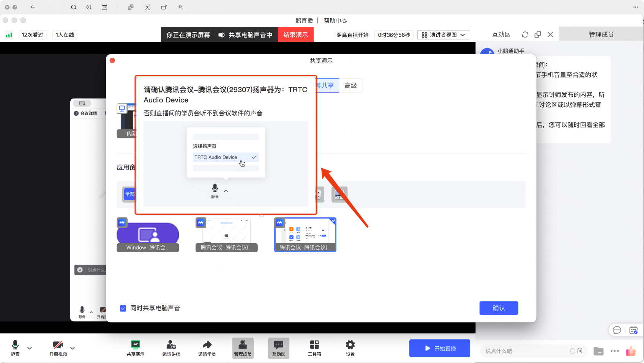Screen dimensions: 644x363
Task: Switch to the 管理成员 tab
Action: (601, 35)
